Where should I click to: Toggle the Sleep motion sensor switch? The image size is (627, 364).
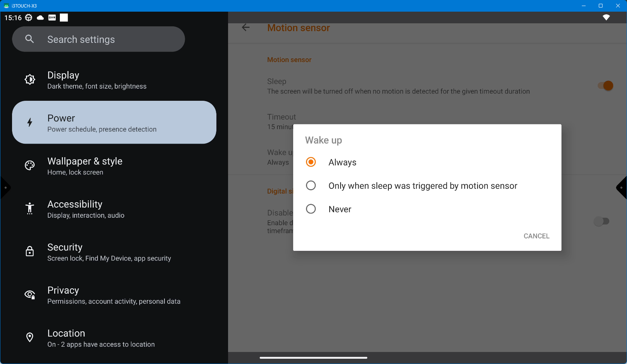coord(605,86)
